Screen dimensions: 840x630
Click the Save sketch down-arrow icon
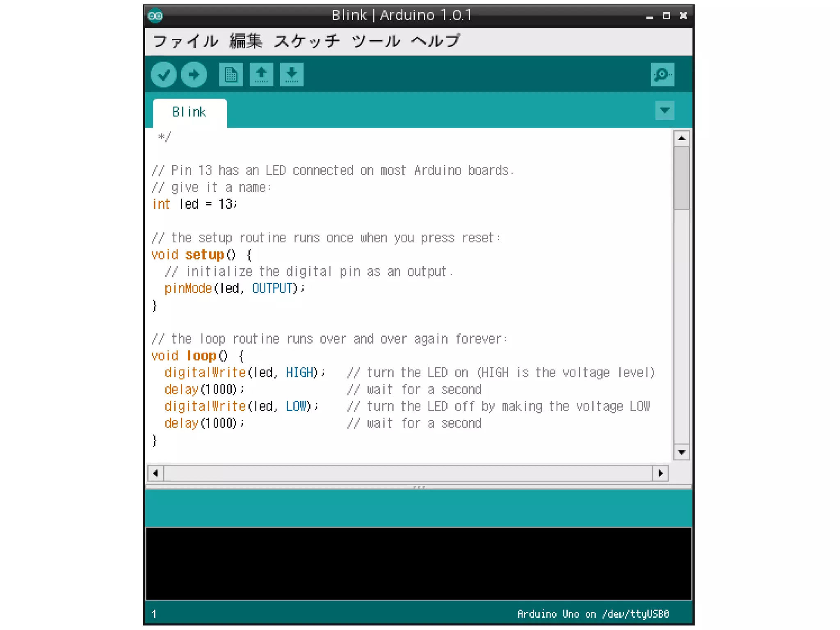[292, 75]
